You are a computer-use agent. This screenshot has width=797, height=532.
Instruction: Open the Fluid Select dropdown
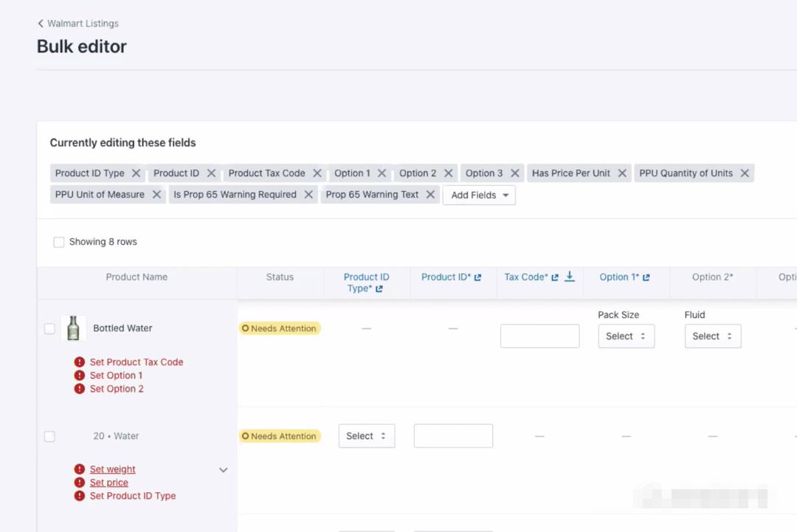712,336
